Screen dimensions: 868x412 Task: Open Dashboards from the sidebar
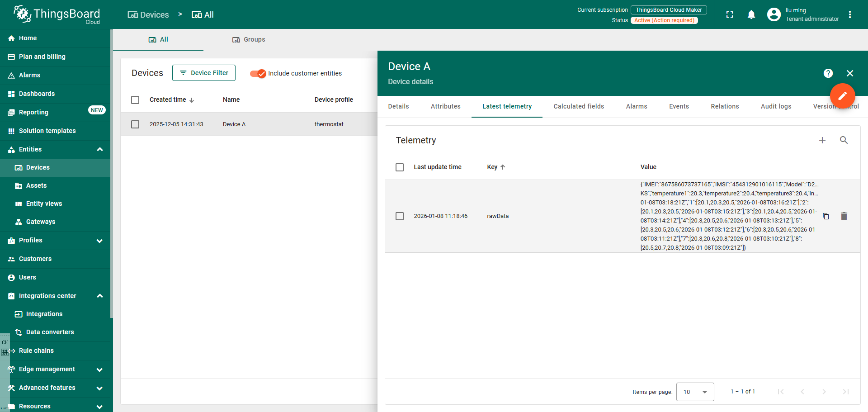click(55, 94)
